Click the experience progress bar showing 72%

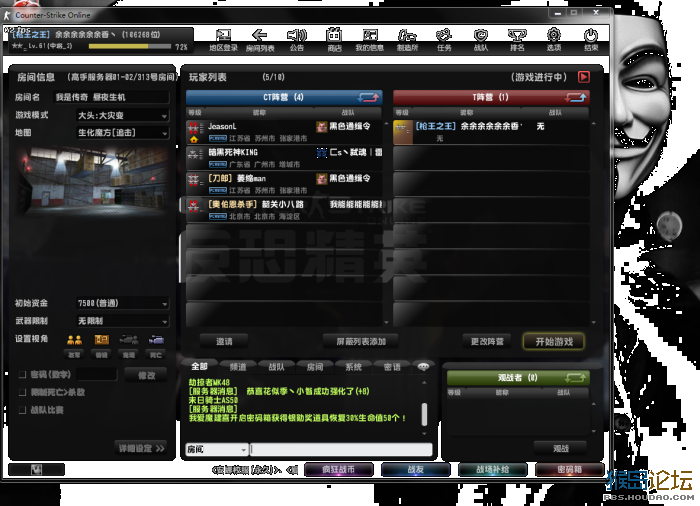click(130, 46)
